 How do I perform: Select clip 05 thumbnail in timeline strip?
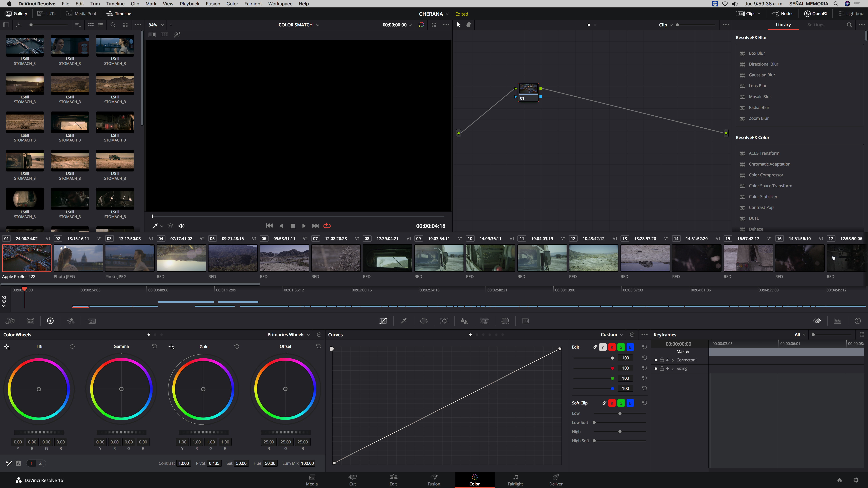coord(232,258)
